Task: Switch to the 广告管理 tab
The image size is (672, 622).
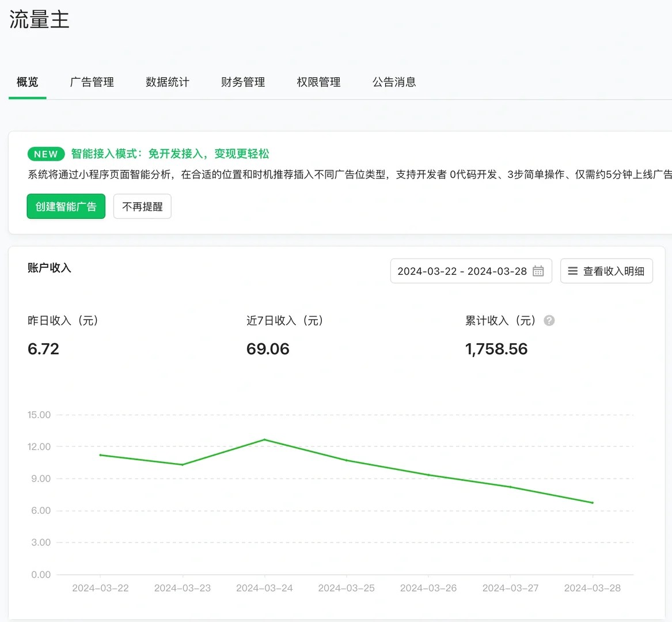Action: (92, 82)
